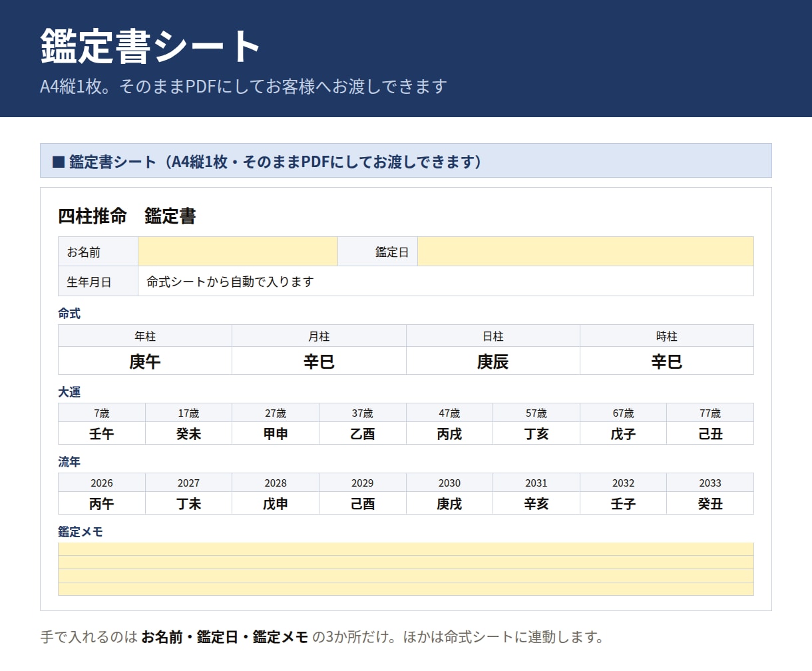
Task: Select the 乙酉 大運 cell
Action: [363, 433]
